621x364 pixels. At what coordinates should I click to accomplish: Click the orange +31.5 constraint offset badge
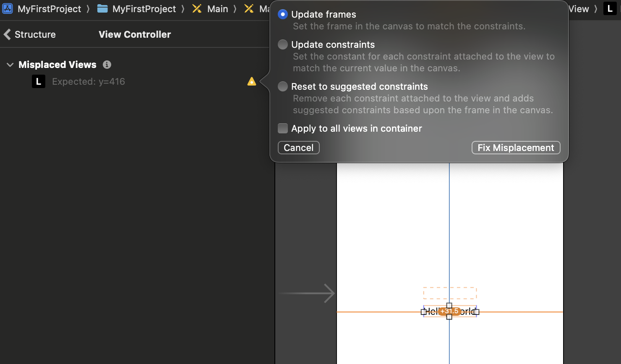(449, 311)
